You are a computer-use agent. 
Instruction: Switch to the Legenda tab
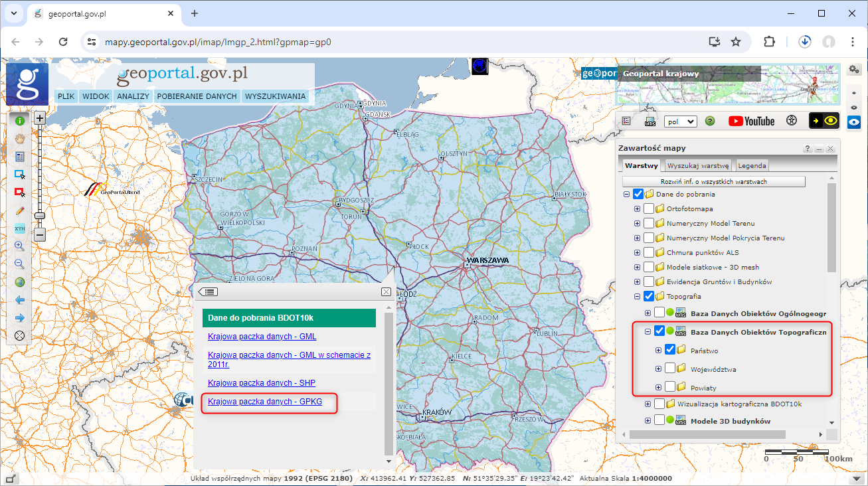click(x=752, y=165)
